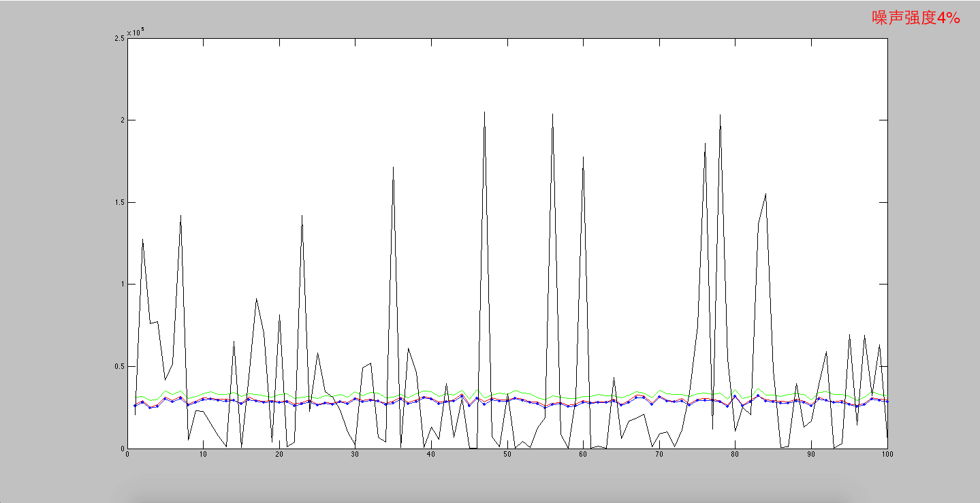Click the 90 tick label on x-axis
Viewport: 980px width, 503px height.
810,455
